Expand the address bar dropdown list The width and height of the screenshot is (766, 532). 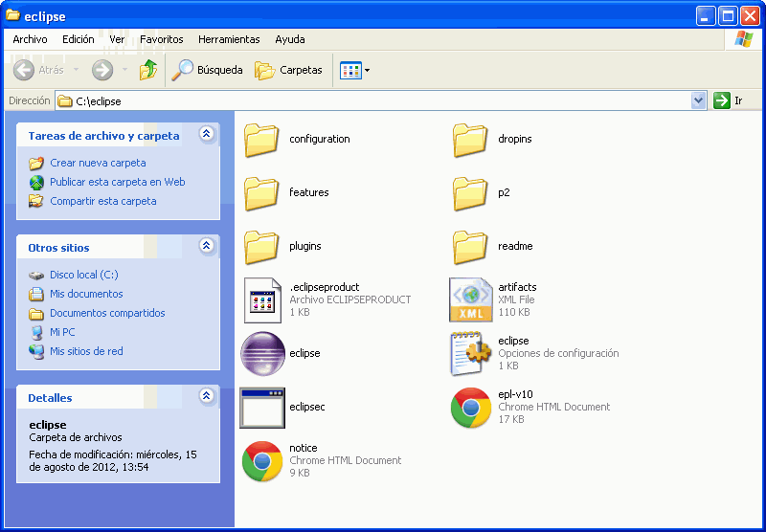698,100
